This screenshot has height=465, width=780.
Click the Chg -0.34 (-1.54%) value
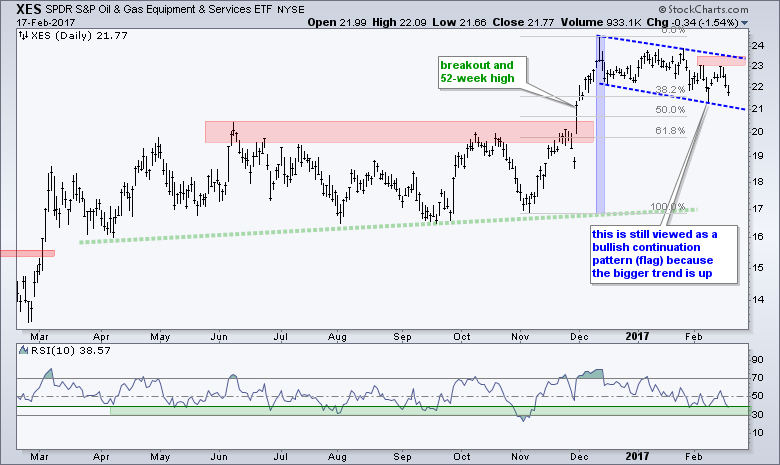tap(692, 22)
